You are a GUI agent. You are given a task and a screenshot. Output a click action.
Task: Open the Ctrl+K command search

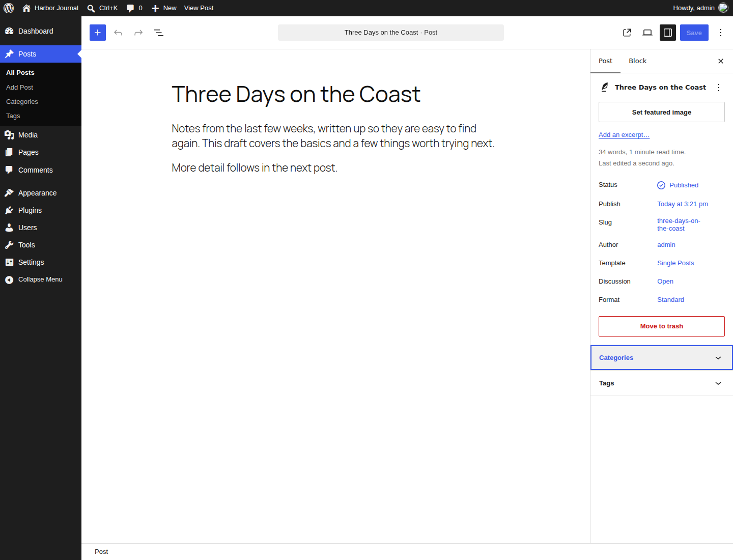click(x=102, y=8)
